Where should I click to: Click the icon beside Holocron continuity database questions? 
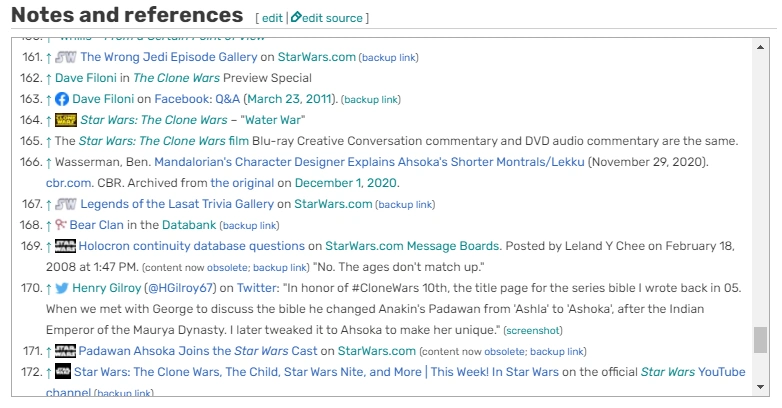point(66,246)
